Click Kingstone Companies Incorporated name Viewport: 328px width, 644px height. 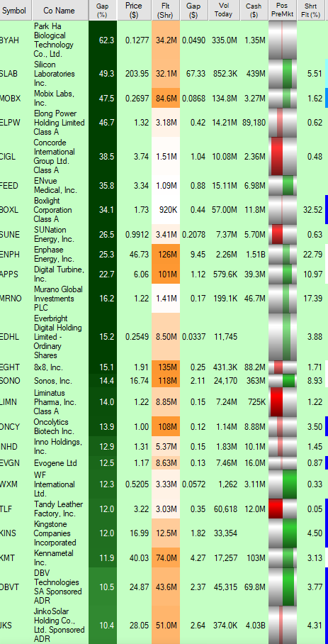[55, 533]
